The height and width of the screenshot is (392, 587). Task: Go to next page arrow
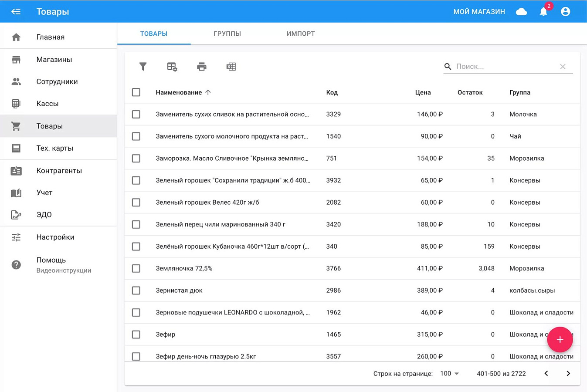pos(568,373)
